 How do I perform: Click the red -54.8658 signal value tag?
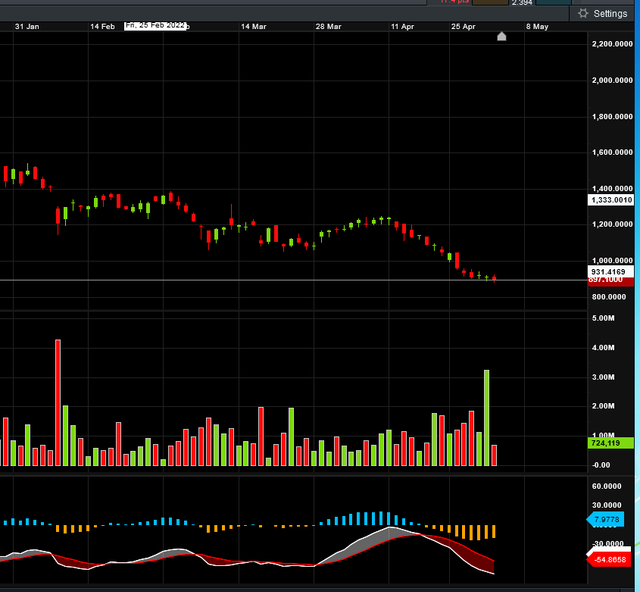click(x=609, y=559)
